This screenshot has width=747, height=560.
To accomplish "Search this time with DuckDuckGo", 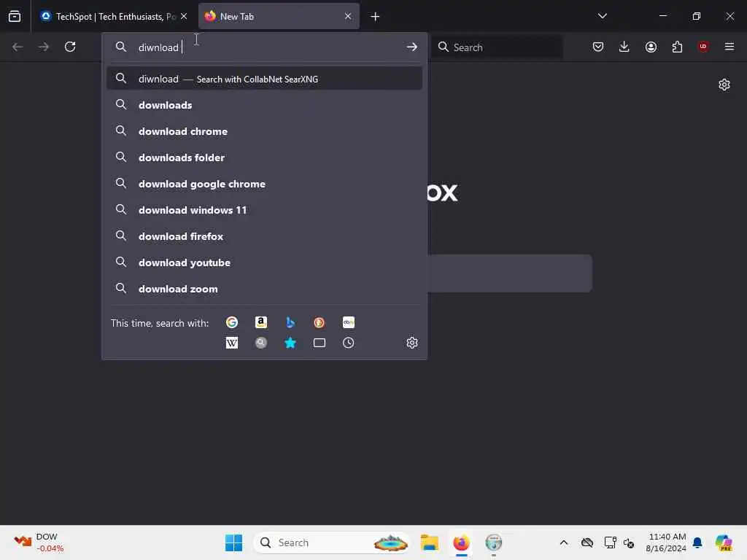I will [320, 322].
